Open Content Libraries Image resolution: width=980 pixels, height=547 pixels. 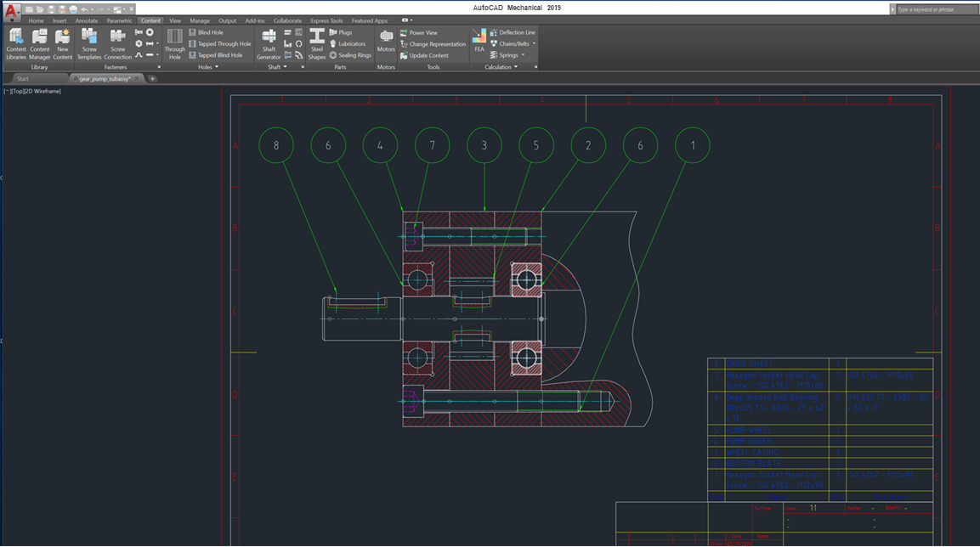pyautogui.click(x=16, y=43)
